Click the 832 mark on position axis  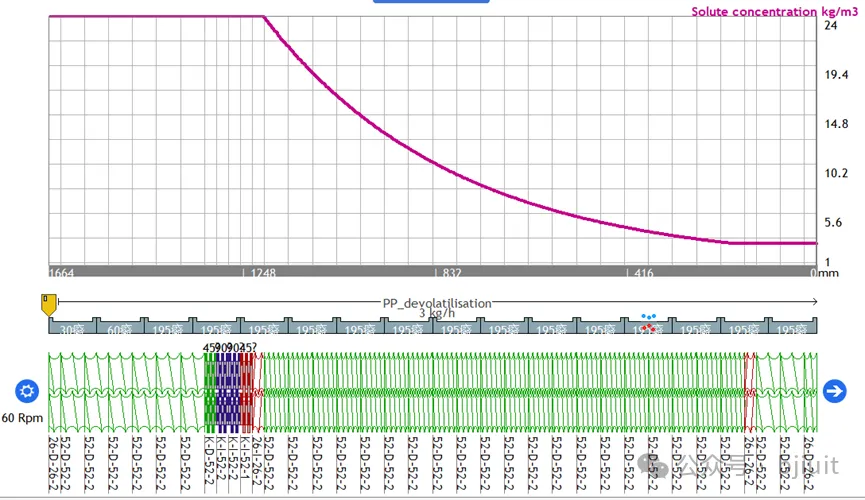click(x=452, y=272)
